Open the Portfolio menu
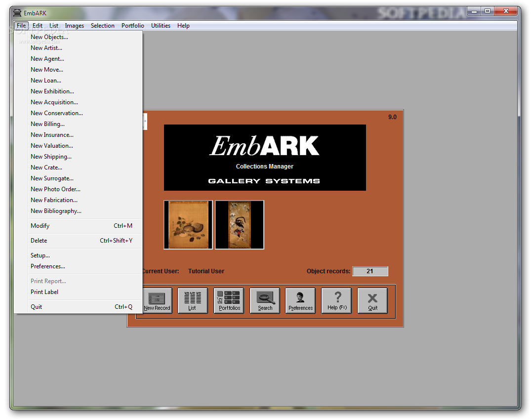Image resolution: width=531 pixels, height=420 pixels. point(133,25)
